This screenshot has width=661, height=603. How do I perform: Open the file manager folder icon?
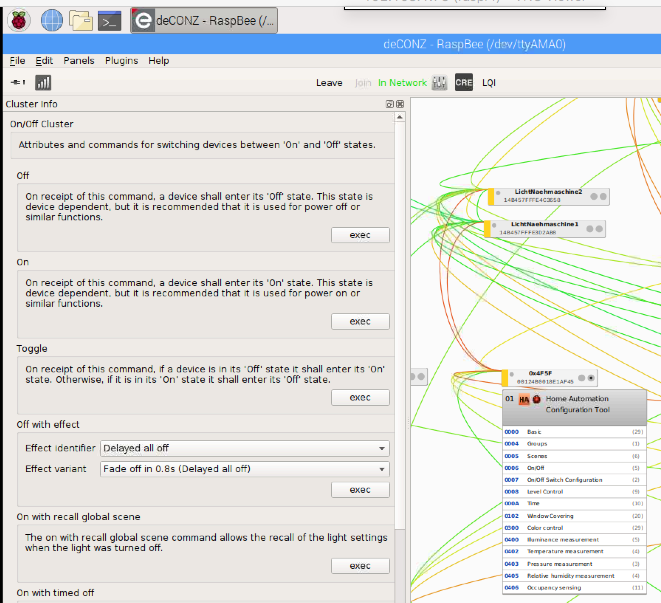click(81, 20)
